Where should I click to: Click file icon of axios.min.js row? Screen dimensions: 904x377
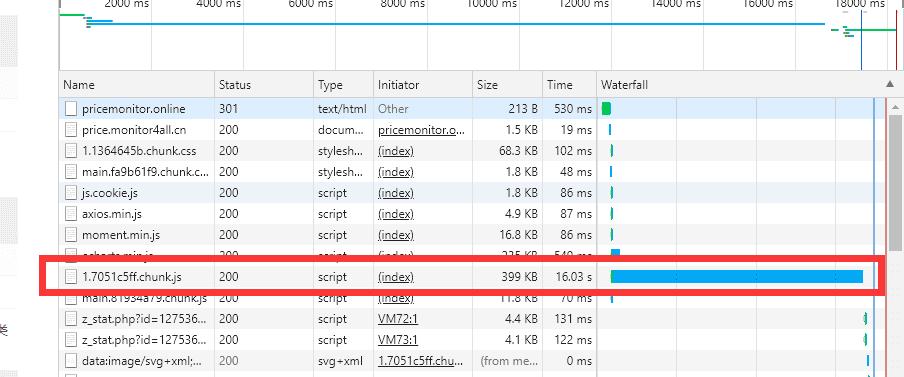click(x=70, y=214)
